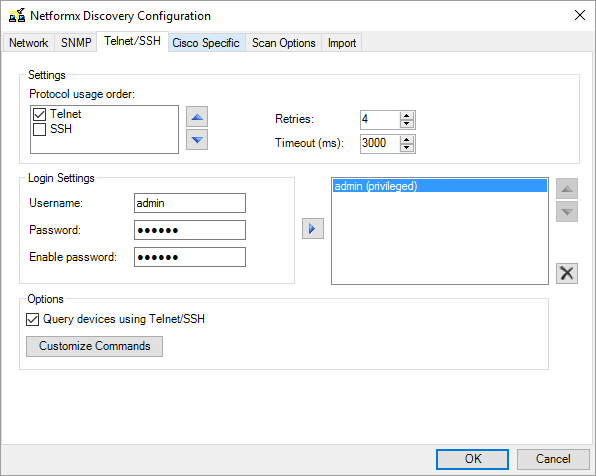Move selected protocol down with blue arrow
This screenshot has width=596, height=476.
[197, 140]
